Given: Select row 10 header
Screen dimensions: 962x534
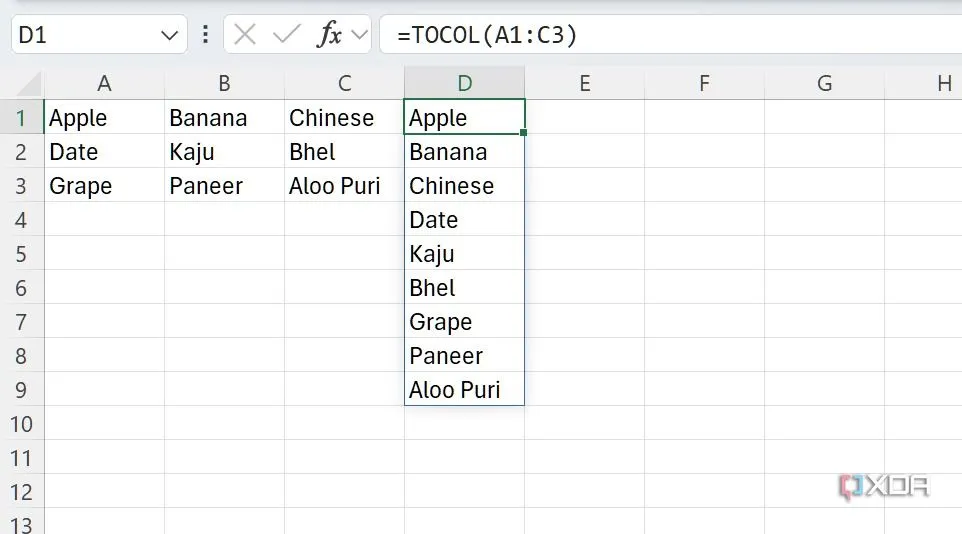Looking at the screenshot, I should (x=21, y=424).
